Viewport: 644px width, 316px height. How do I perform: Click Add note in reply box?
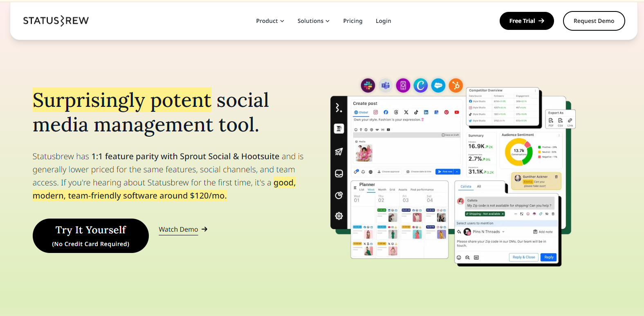[543, 232]
